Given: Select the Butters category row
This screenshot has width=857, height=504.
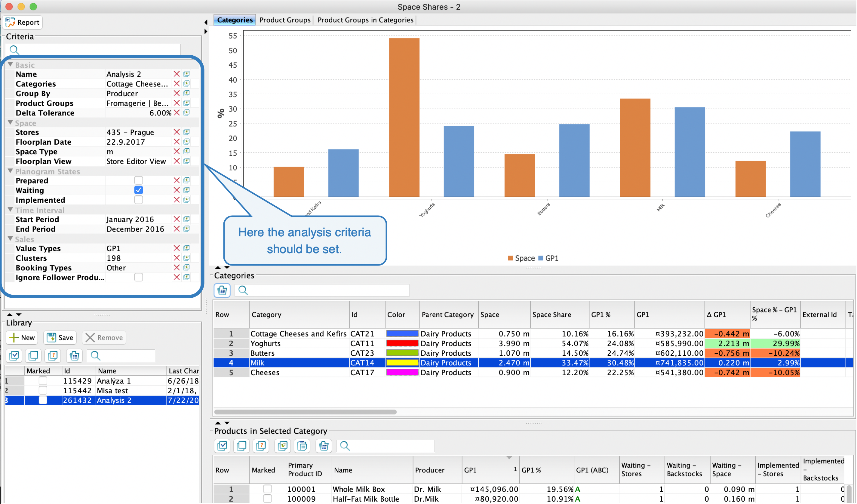Looking at the screenshot, I should tap(533, 353).
